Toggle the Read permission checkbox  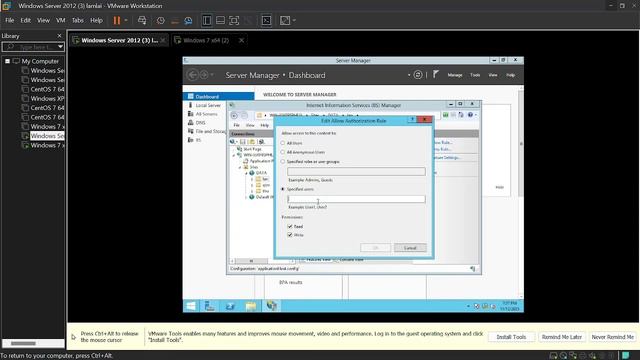click(x=290, y=226)
